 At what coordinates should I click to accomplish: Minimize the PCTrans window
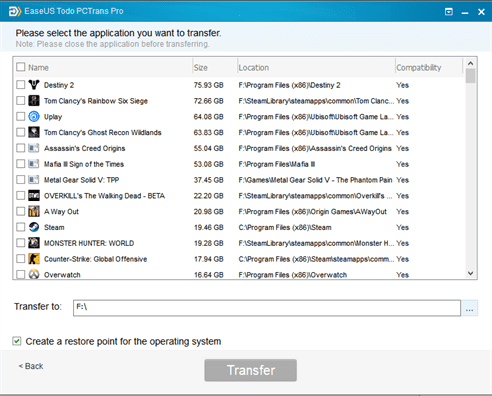[x=465, y=13]
